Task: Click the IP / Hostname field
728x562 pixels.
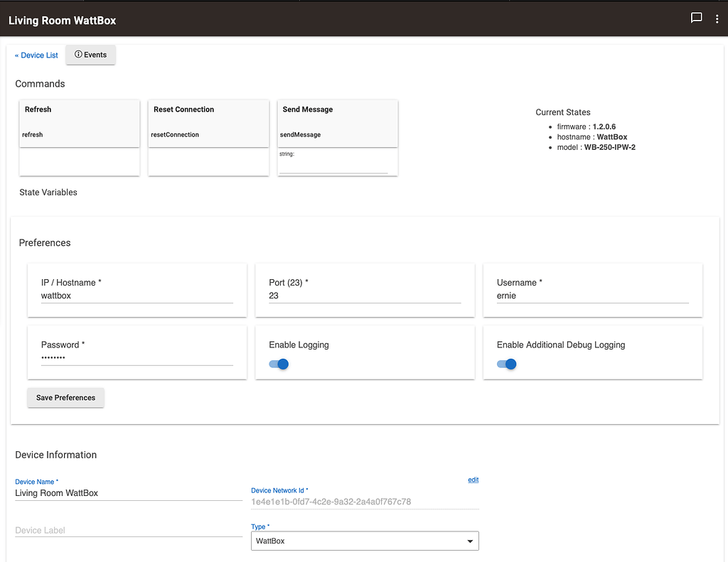Action: click(136, 296)
